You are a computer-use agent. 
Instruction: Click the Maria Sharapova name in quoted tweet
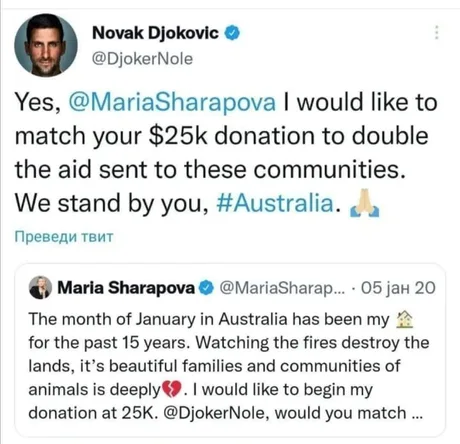pos(126,288)
